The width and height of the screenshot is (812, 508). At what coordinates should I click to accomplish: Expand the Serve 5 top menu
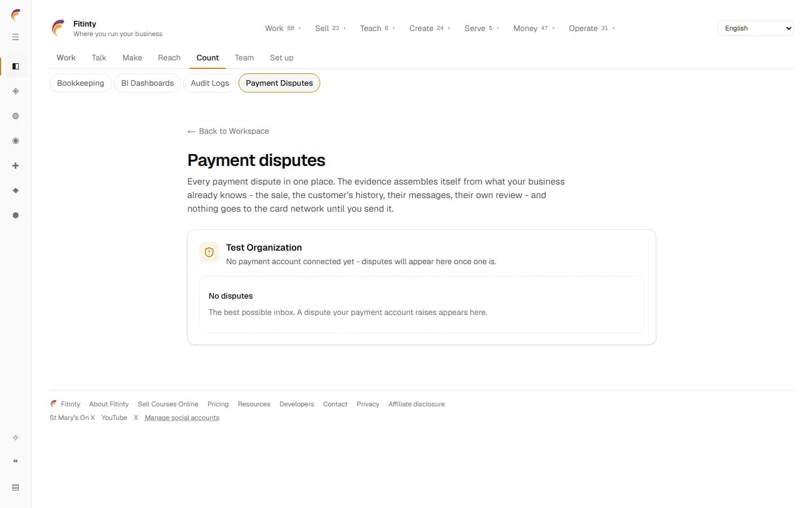[482, 28]
